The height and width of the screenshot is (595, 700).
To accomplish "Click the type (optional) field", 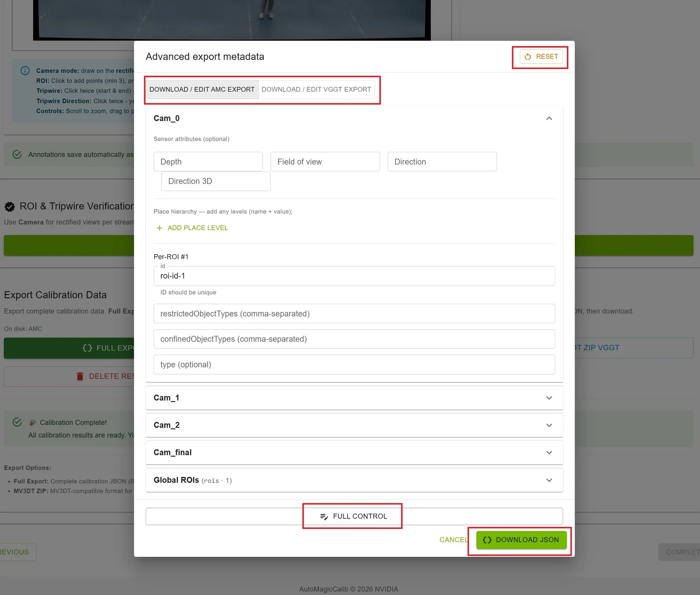I will [354, 364].
